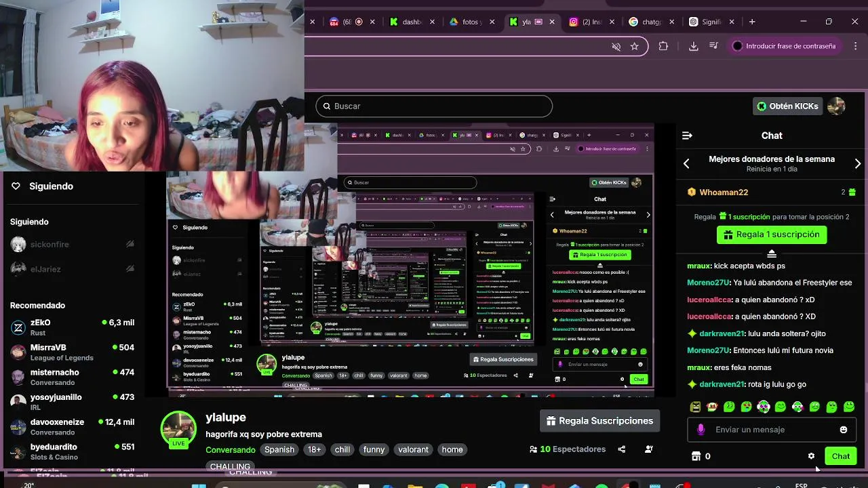Open recommended channel yosoyjuanillo

click(73, 402)
